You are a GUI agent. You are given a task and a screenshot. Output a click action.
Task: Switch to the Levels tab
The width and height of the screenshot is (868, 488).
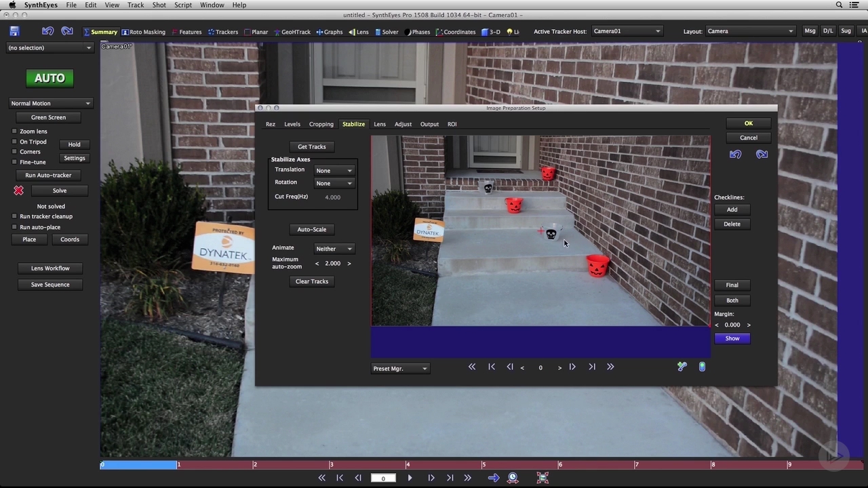click(x=292, y=125)
